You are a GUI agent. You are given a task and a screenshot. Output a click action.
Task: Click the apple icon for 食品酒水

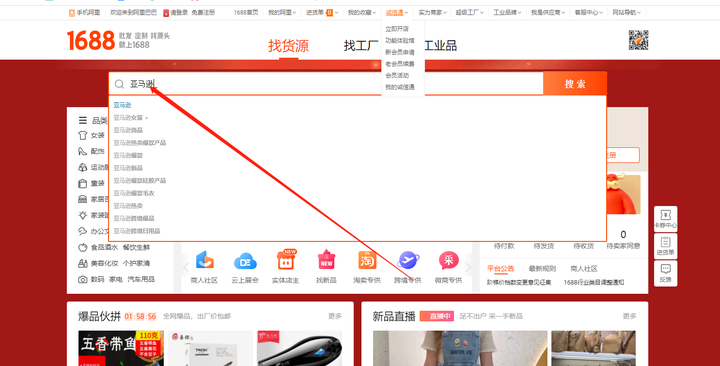83,247
